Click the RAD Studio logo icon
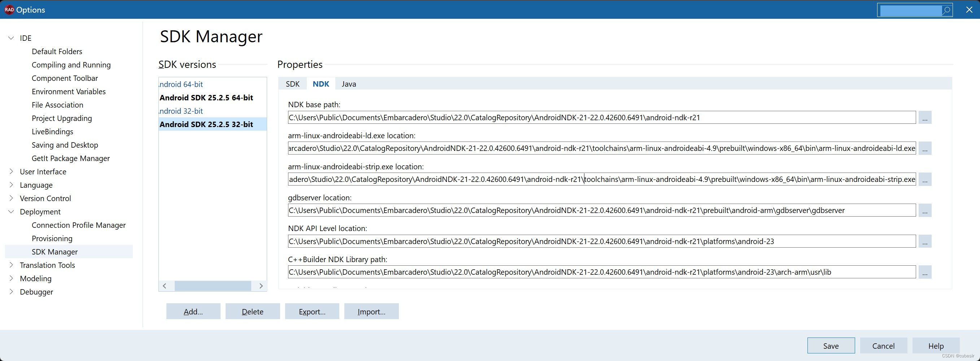Screen dimensions: 980x361 tap(9, 10)
